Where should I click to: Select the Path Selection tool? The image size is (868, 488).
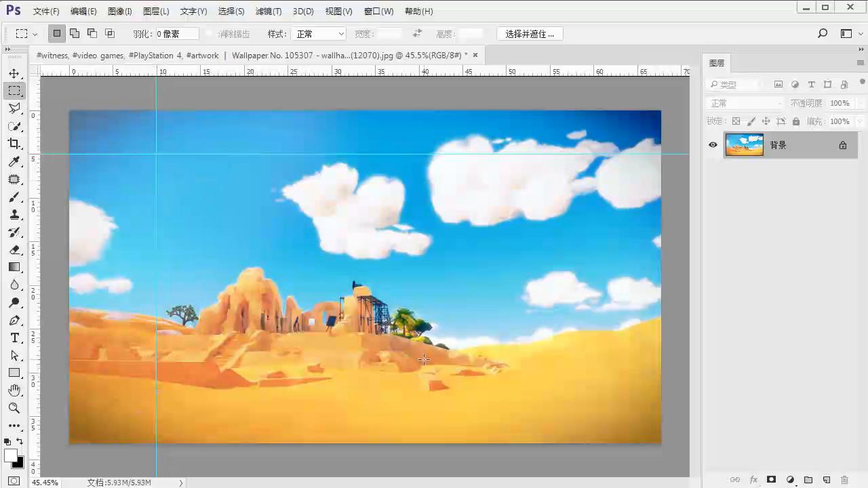pyautogui.click(x=14, y=355)
